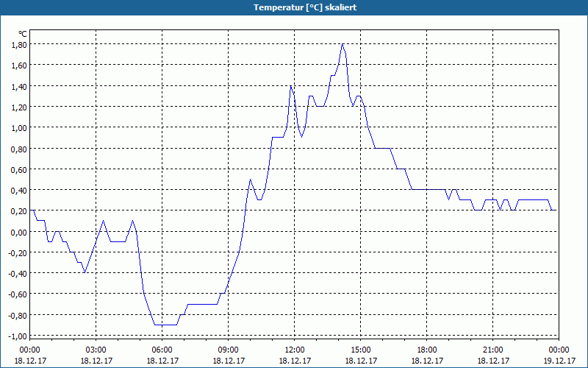Click the 18:00 time axis label

pos(427,350)
